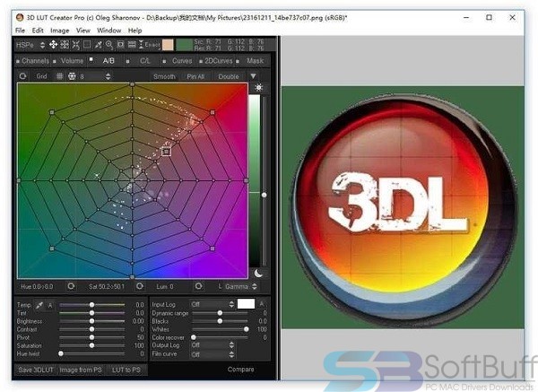This screenshot has width=538, height=392.
Task: Toggle the Mask panel checkbox
Action: point(238,61)
